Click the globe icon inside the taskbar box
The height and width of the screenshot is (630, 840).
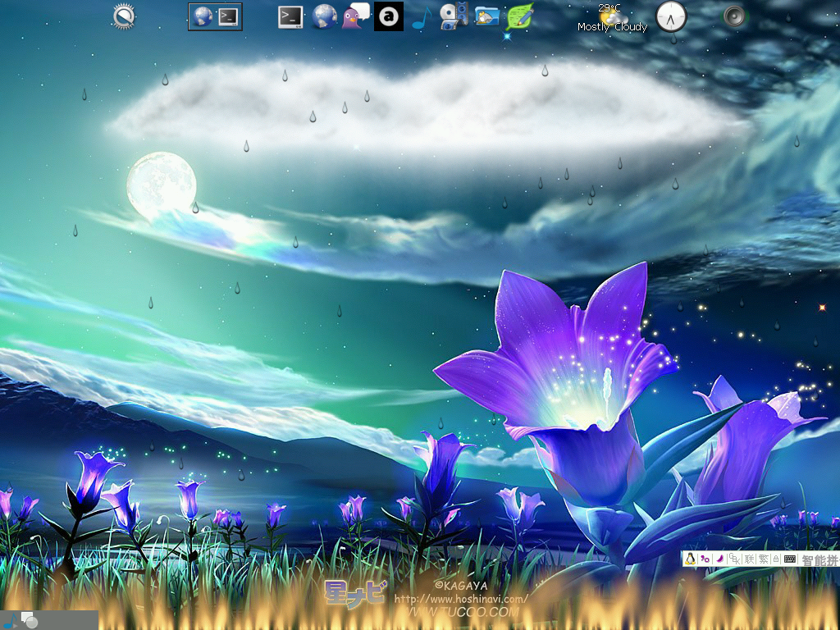[x=203, y=16]
